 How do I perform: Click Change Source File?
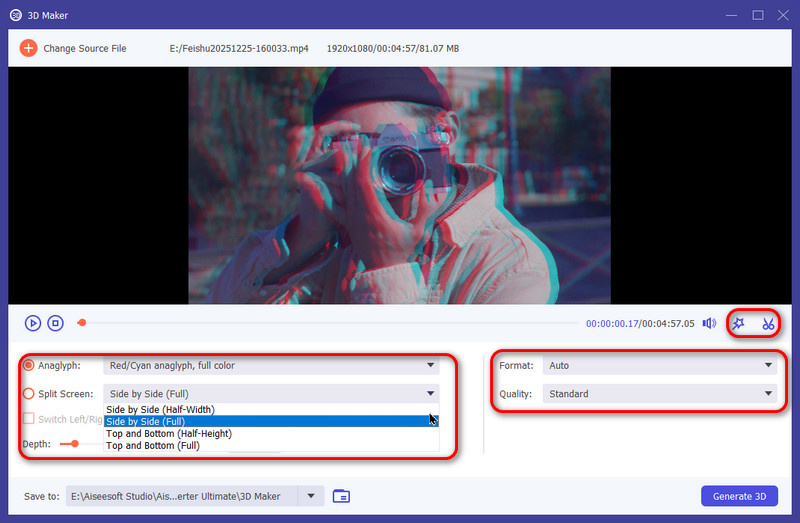coord(84,48)
